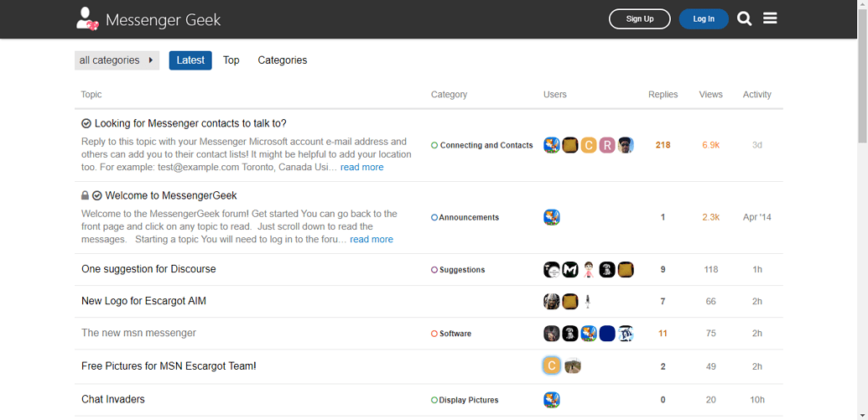Click the M avatar in the One suggestion for Discourse row

(x=570, y=270)
